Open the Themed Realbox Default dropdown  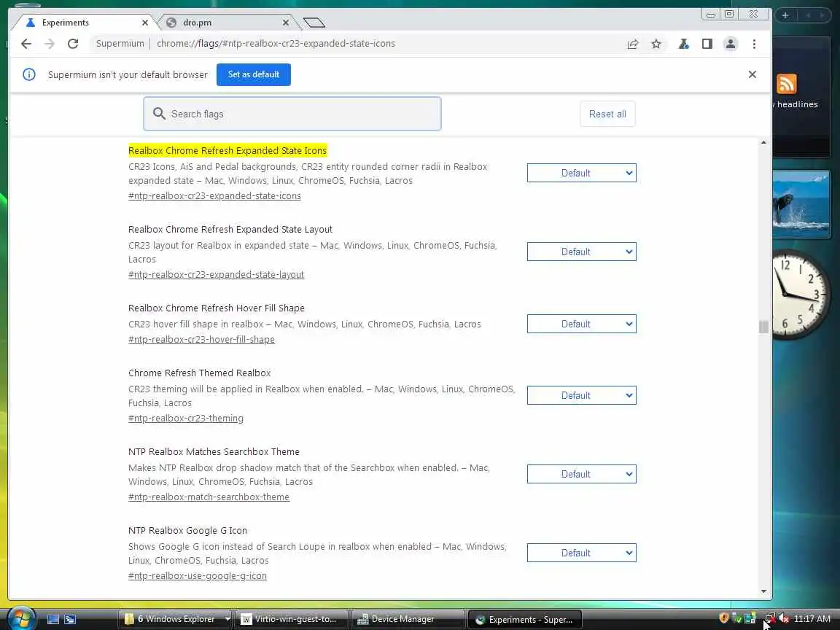coord(581,395)
